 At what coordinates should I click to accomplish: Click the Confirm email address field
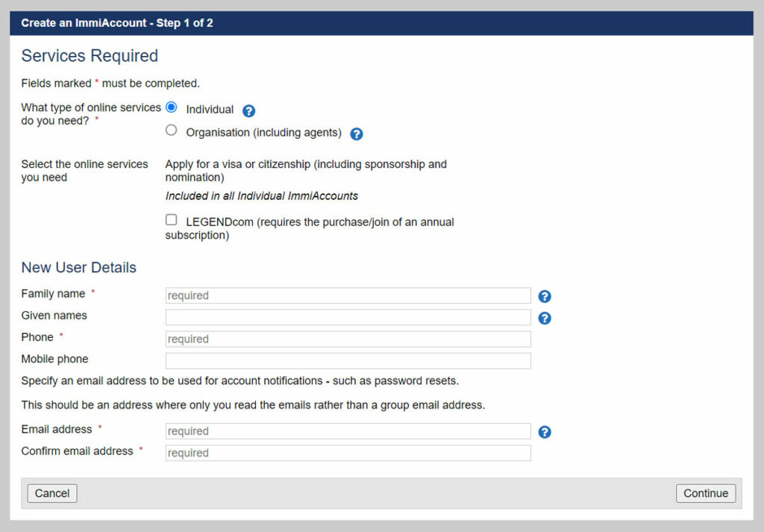pyautogui.click(x=348, y=453)
